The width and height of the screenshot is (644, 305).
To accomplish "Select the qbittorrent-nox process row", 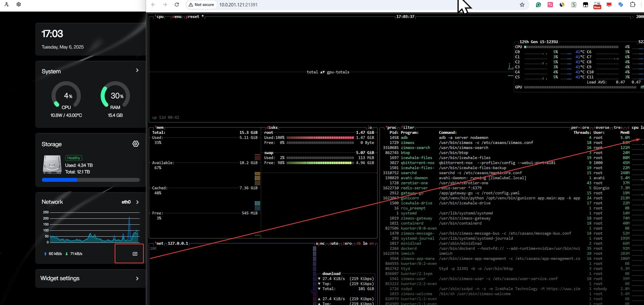I will (x=506, y=163).
